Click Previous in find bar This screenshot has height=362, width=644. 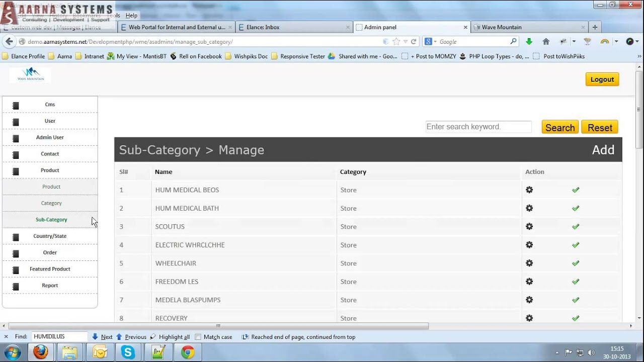pyautogui.click(x=131, y=337)
